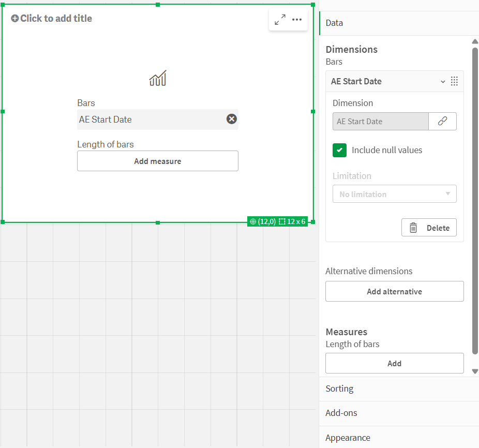Click the 12 x 6 size indicator

click(292, 221)
